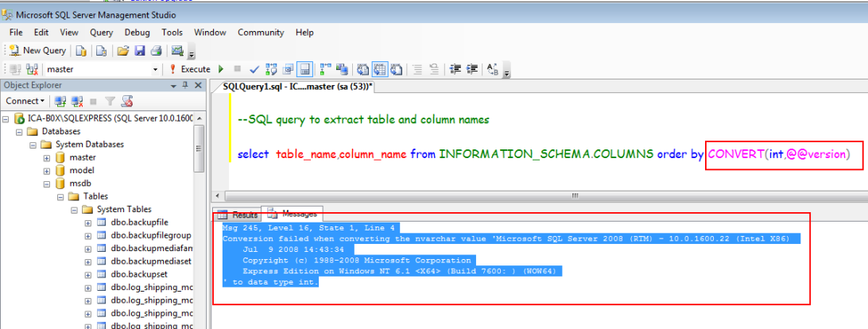Viewport: 868px width, 329px height.
Task: Switch to the Messages tab
Action: (x=293, y=213)
